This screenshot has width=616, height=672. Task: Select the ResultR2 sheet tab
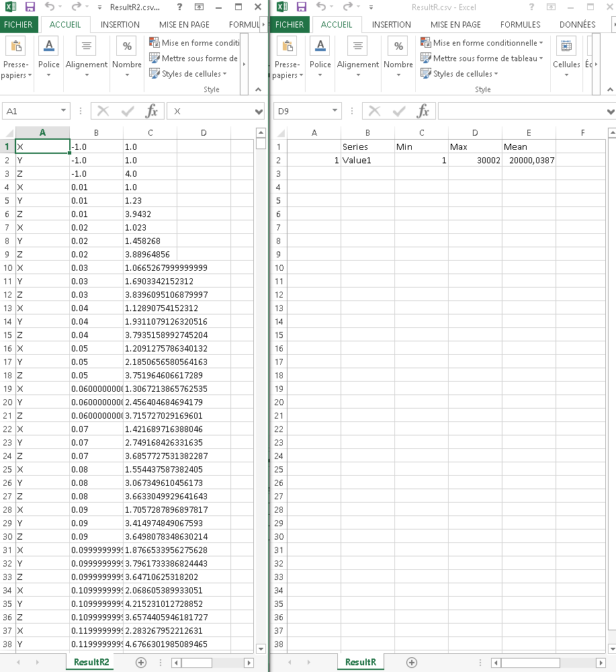coord(91,662)
